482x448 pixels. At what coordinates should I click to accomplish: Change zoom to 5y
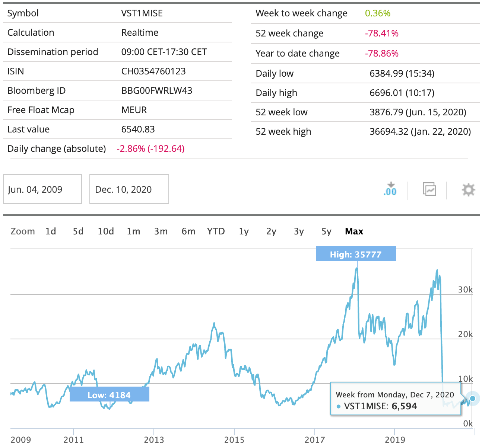(x=327, y=231)
